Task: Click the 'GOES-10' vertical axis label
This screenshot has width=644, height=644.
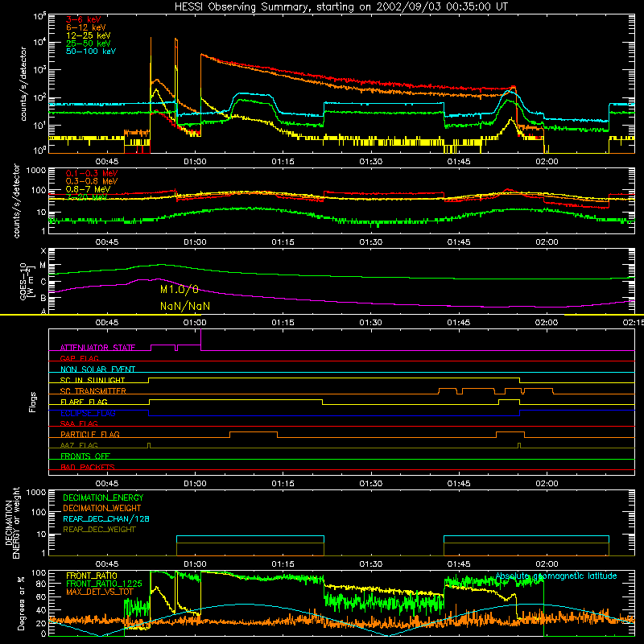Action: pos(23,281)
